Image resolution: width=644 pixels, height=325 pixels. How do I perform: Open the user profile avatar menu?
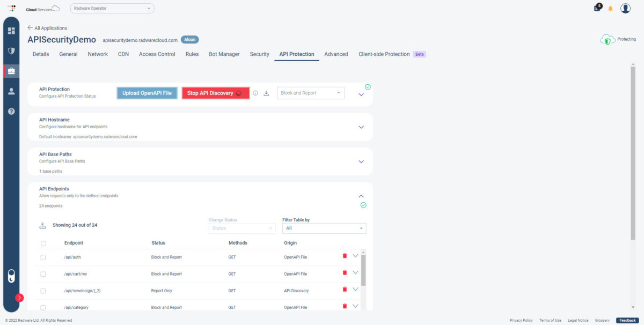(625, 8)
